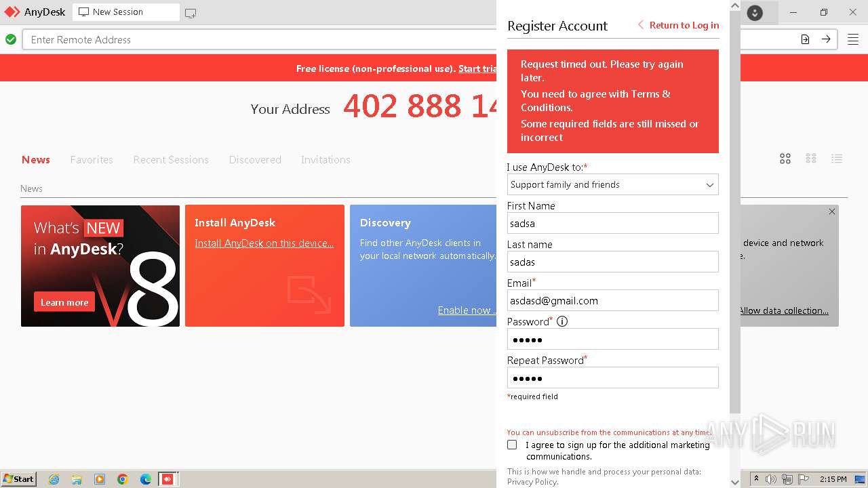Click the Last name input field

click(612, 262)
